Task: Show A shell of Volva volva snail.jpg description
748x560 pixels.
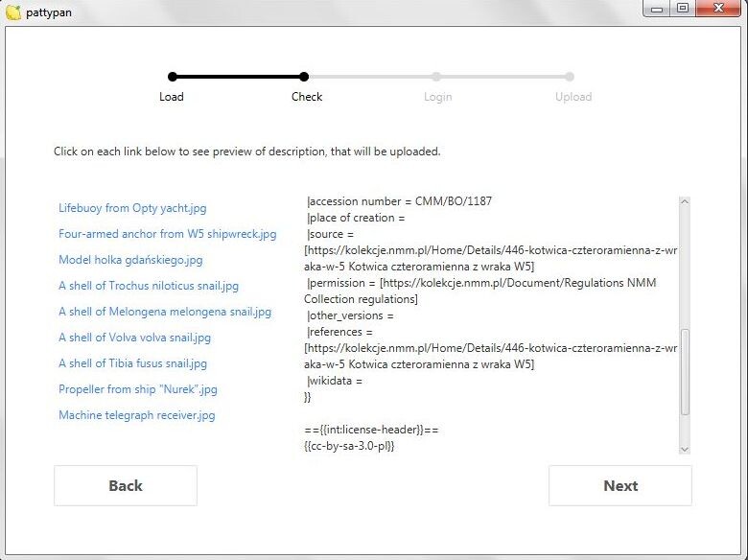Action: click(134, 338)
